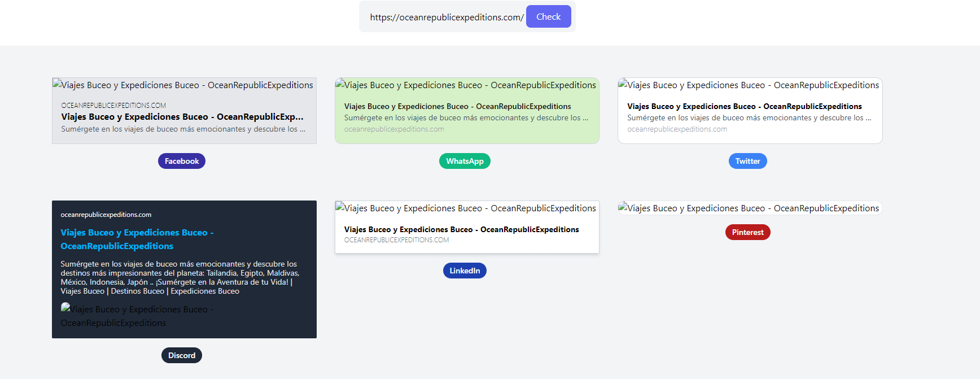
Task: Click the Check button
Action: point(548,16)
